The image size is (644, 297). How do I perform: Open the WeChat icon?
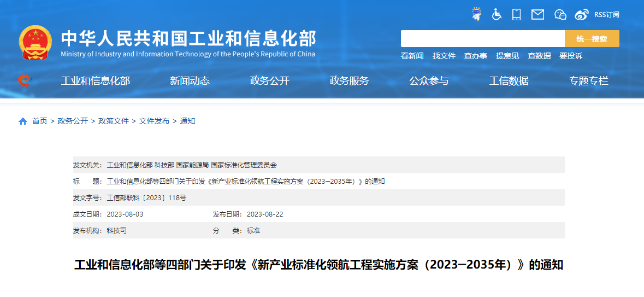[560, 15]
